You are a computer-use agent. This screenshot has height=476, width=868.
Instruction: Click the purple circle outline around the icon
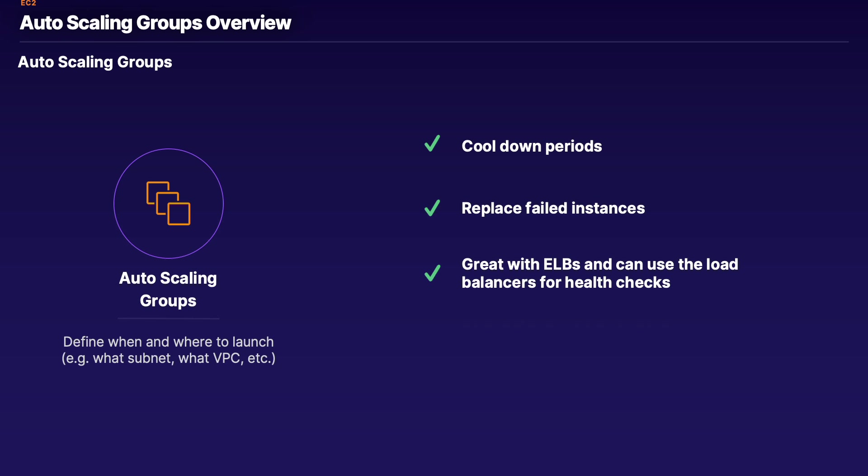coord(114,204)
